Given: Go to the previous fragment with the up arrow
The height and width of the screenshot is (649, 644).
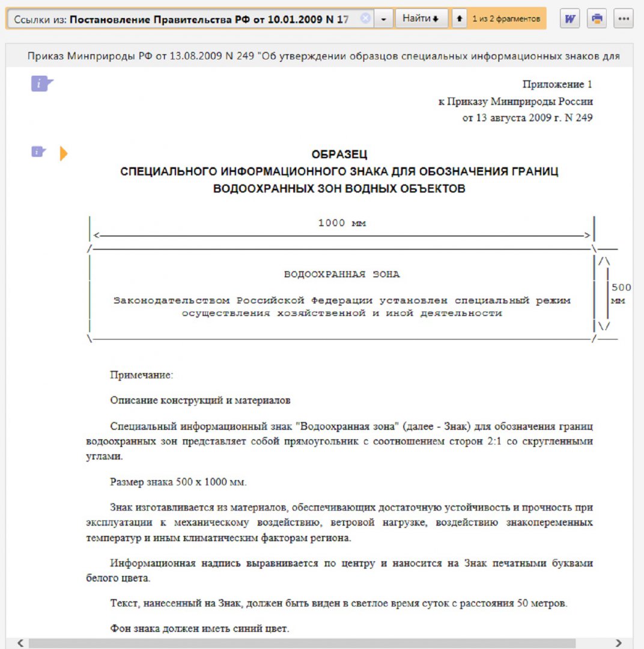Looking at the screenshot, I should pos(459,19).
